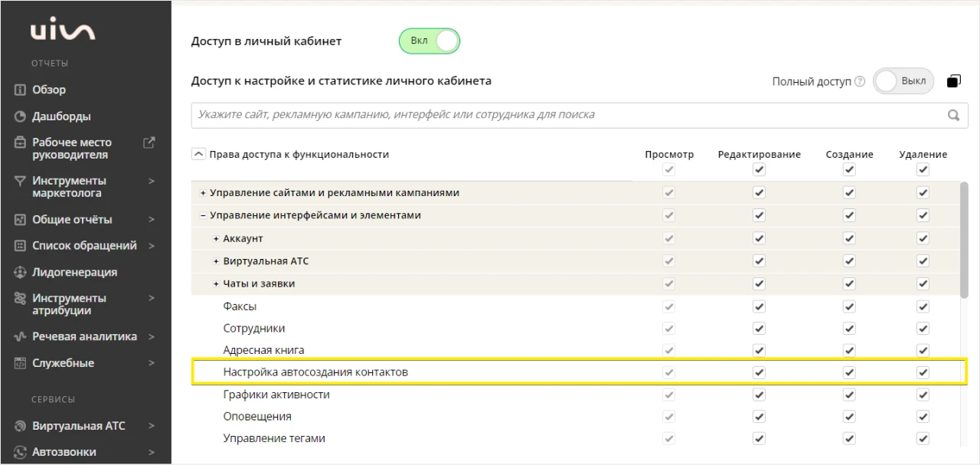Click the UIS logo

(63, 31)
